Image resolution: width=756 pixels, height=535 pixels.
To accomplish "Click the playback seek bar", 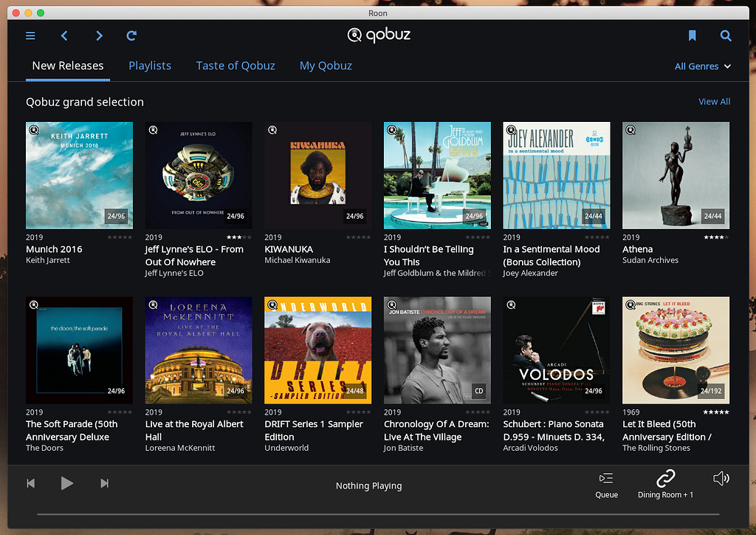I will coord(377,514).
